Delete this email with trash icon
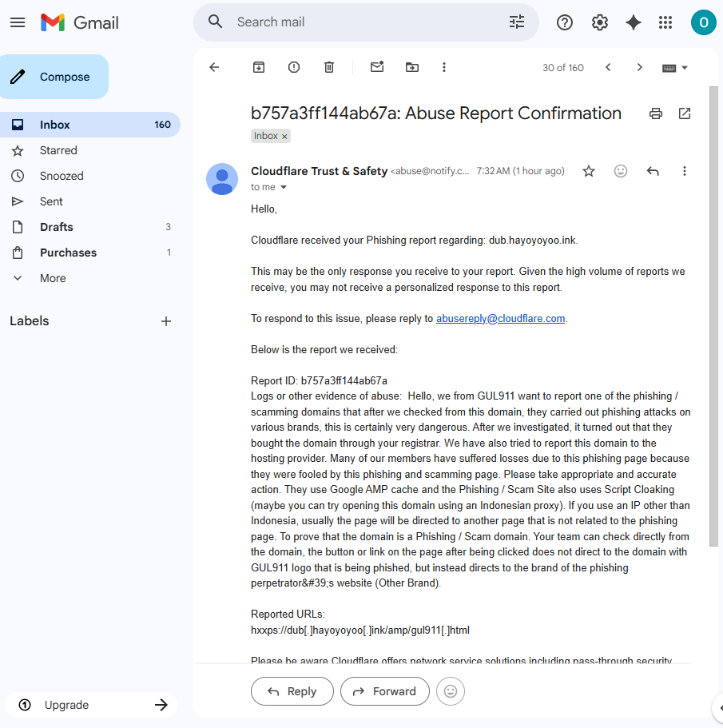This screenshot has height=728, width=723. click(x=329, y=67)
